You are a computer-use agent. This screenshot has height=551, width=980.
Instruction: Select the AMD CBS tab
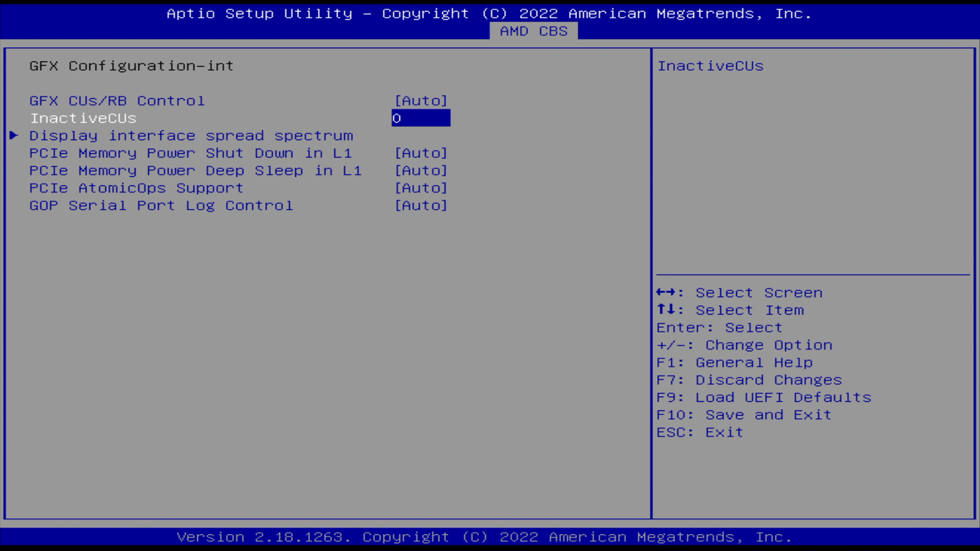[533, 31]
